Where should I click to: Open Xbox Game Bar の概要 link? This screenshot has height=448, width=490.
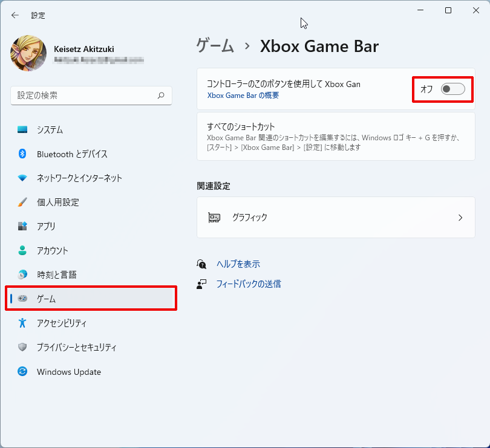243,96
